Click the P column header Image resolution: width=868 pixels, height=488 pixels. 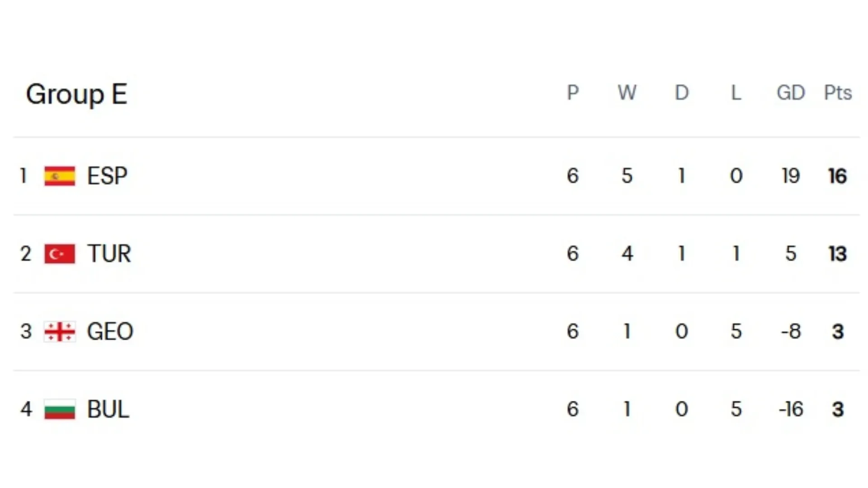[573, 93]
